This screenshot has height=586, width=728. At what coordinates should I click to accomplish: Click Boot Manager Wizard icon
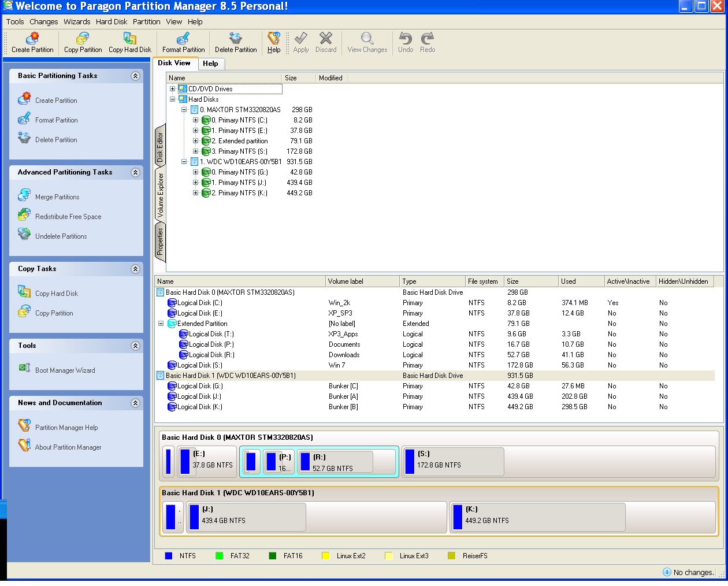click(24, 368)
